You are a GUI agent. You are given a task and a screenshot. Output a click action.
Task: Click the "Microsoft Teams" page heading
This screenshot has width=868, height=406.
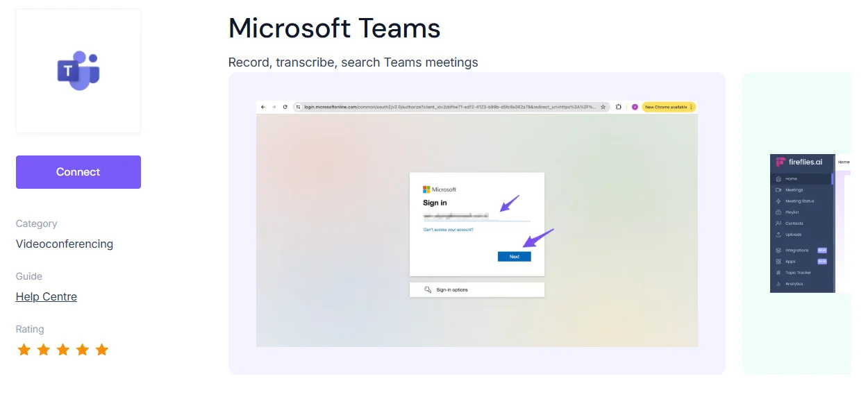tap(335, 28)
